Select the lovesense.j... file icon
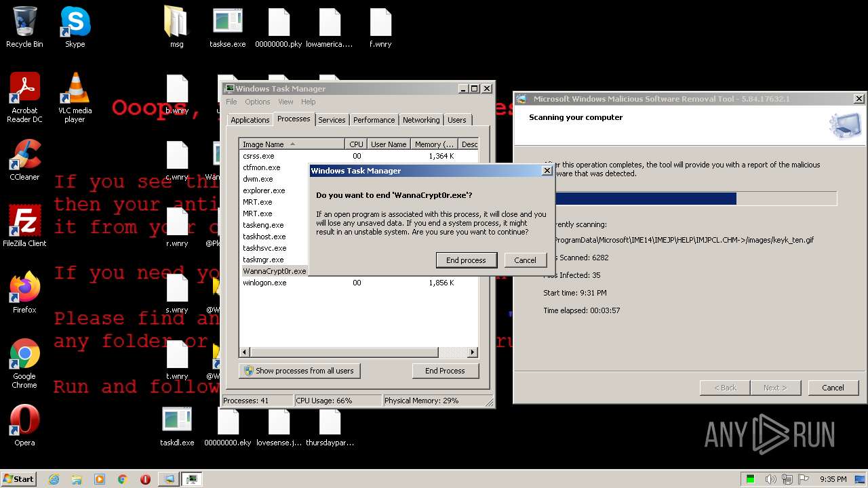This screenshot has height=488, width=868. click(x=279, y=426)
